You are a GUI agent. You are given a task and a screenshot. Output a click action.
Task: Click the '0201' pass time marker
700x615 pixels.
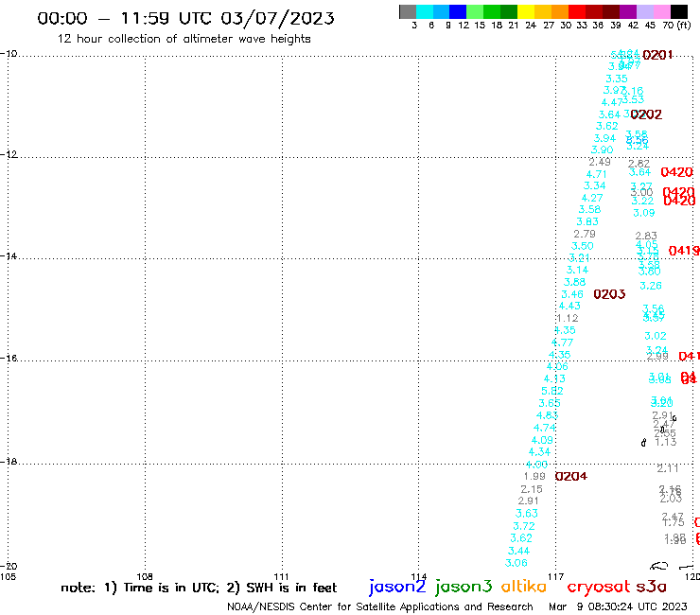point(657,56)
